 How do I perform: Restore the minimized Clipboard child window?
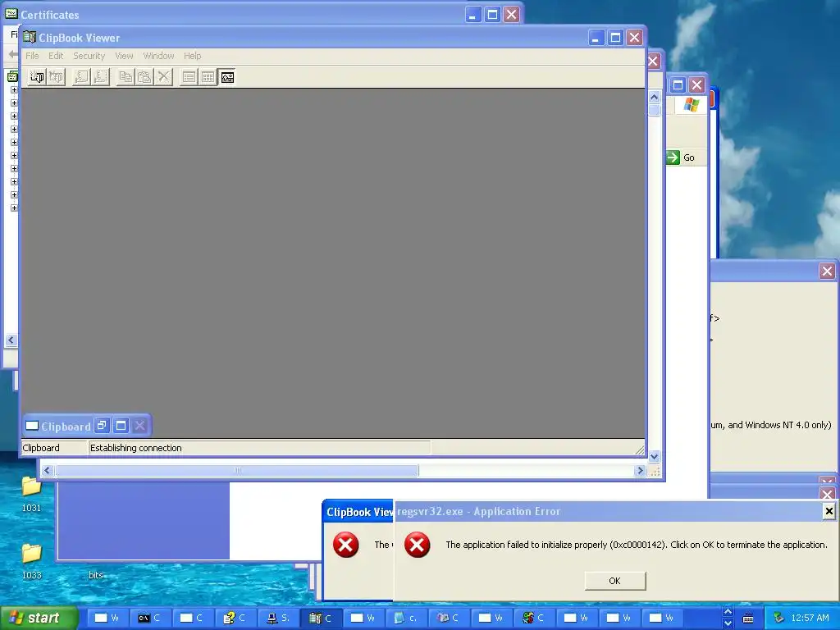(x=102, y=426)
